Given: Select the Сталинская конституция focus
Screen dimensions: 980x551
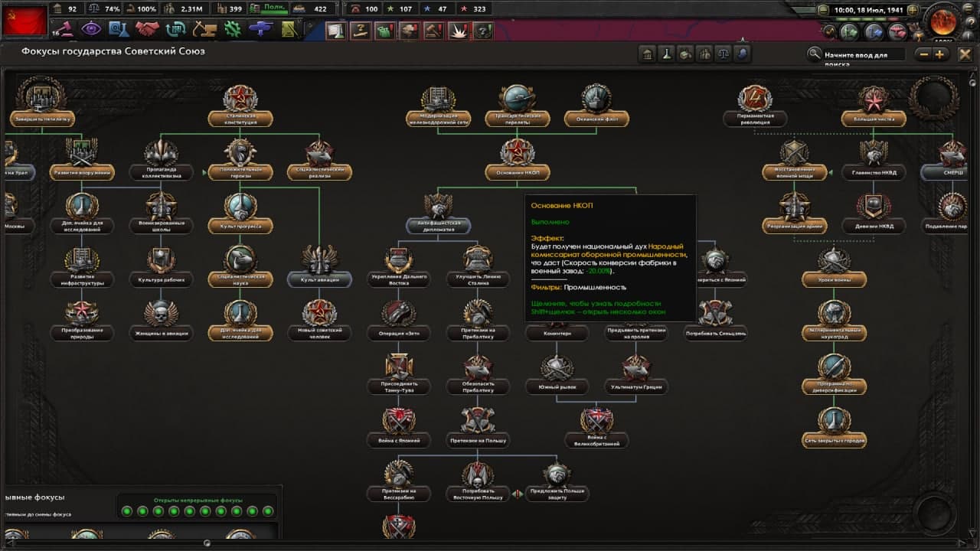Looking at the screenshot, I should (240, 106).
